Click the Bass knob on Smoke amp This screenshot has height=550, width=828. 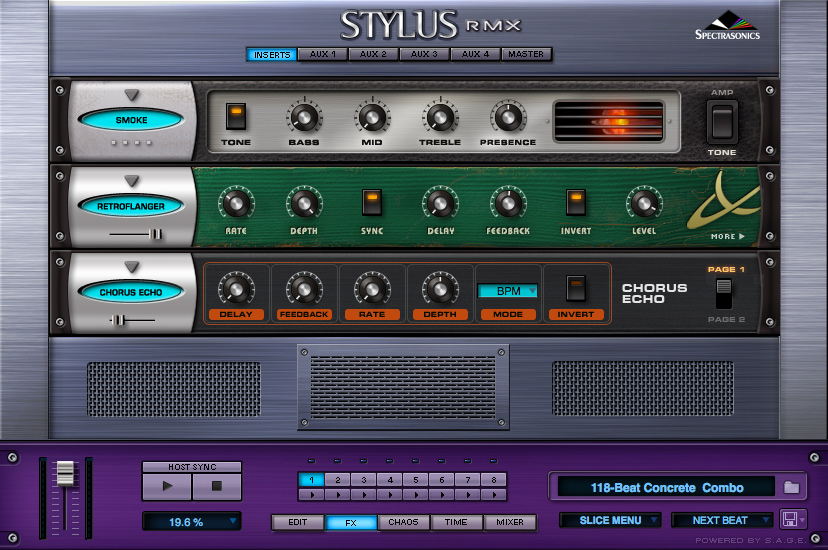[x=304, y=117]
